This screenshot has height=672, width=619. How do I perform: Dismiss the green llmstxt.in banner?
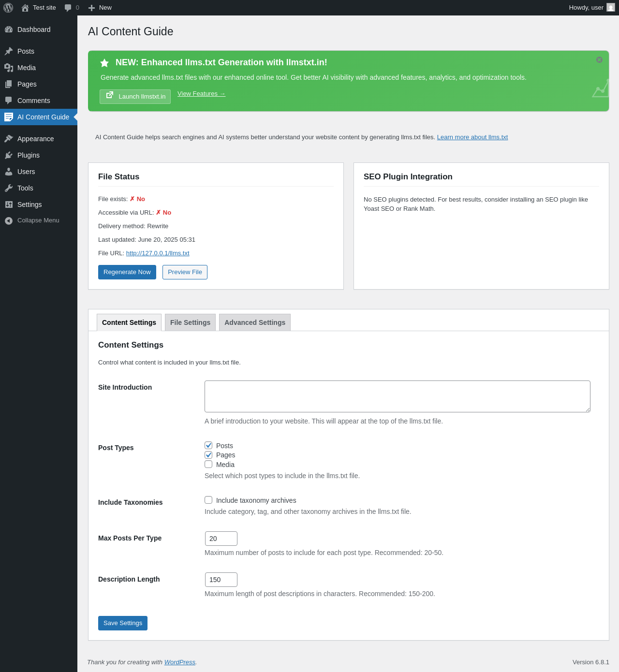599,60
